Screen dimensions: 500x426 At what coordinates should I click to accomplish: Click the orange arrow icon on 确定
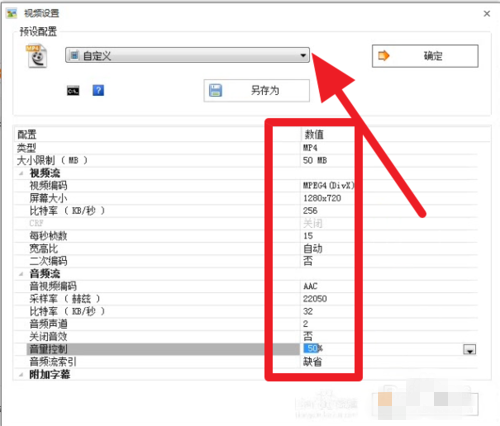click(x=384, y=56)
